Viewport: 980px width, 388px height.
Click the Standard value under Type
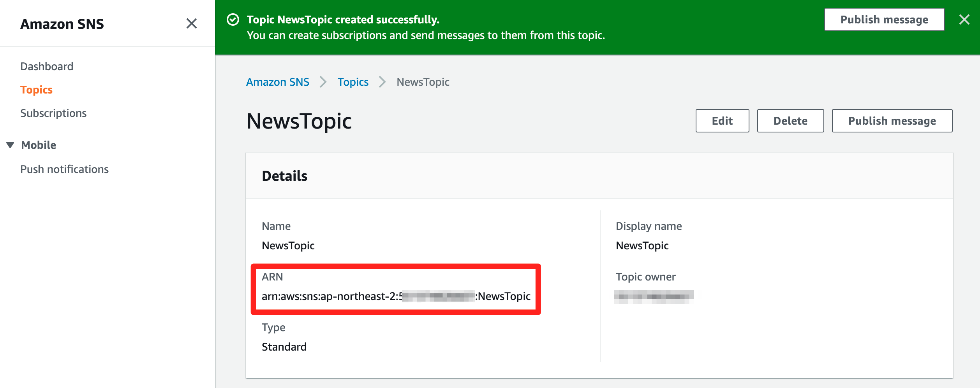click(284, 347)
